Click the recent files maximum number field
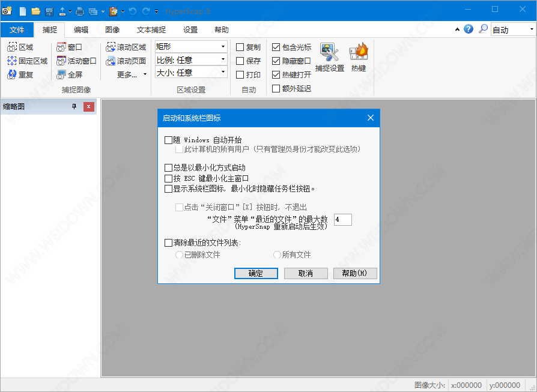This screenshot has width=537, height=392. click(343, 220)
